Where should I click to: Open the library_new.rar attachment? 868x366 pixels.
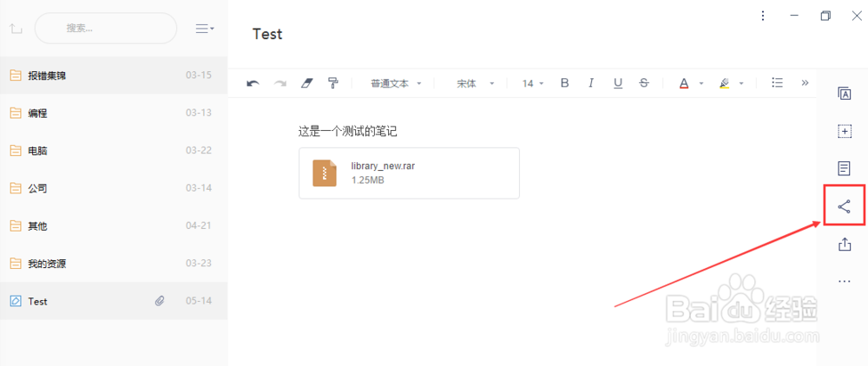click(409, 173)
